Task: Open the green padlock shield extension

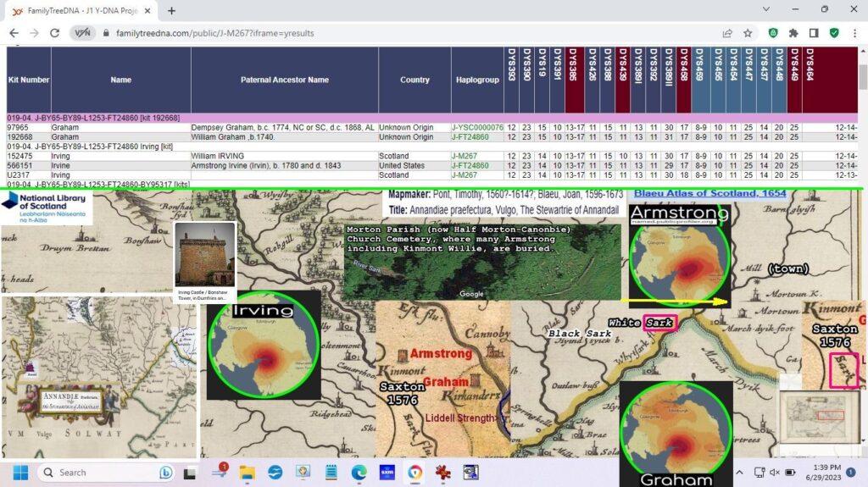Action: click(773, 33)
